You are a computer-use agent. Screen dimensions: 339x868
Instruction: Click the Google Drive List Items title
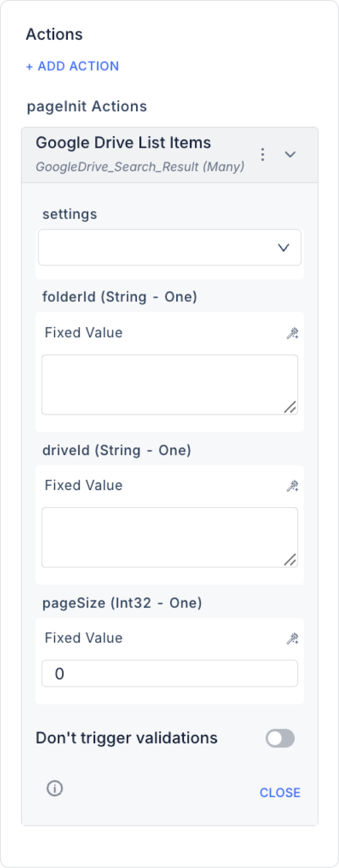tap(123, 143)
